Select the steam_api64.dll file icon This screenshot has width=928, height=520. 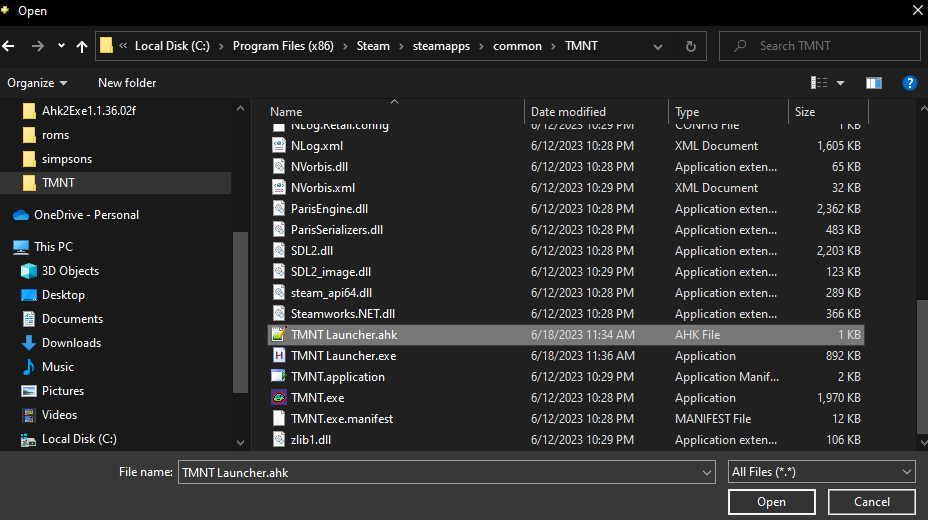coord(279,293)
